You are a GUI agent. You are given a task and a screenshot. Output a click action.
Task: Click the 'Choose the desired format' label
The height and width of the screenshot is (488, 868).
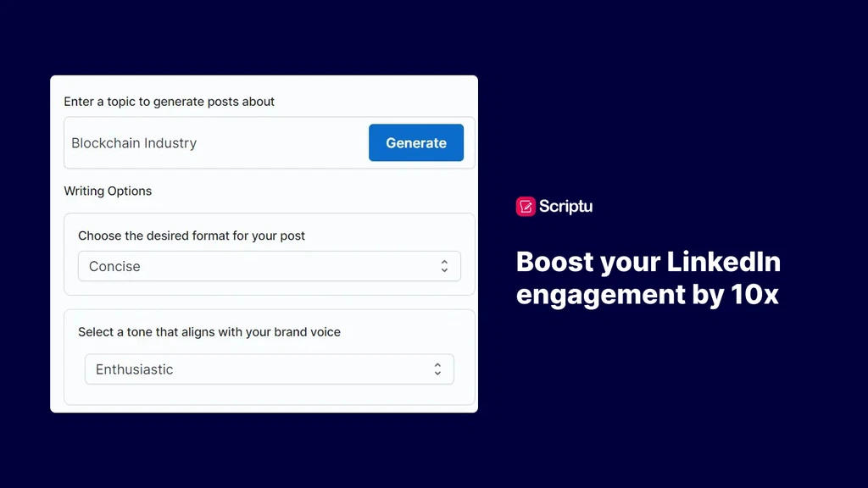click(192, 236)
